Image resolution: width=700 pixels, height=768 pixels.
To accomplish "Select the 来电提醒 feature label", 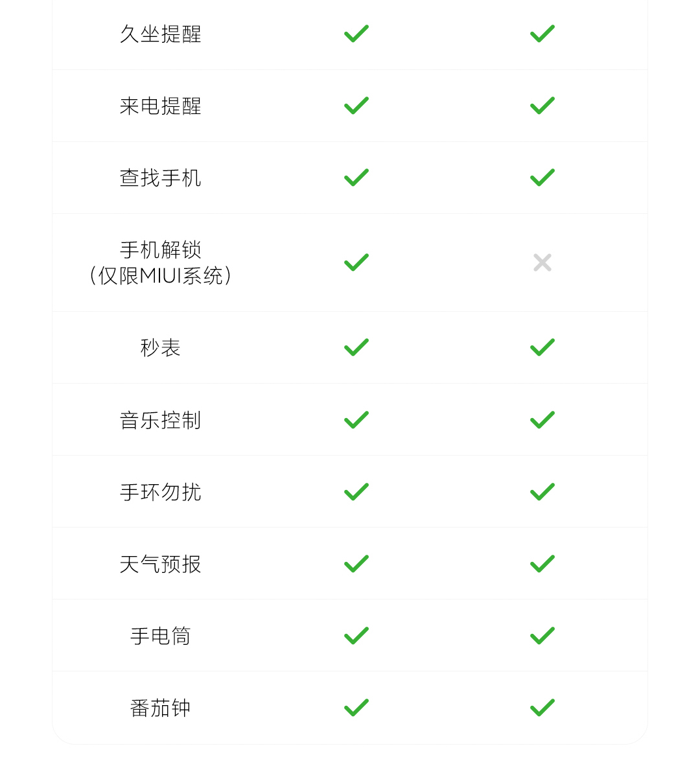I will [x=160, y=106].
